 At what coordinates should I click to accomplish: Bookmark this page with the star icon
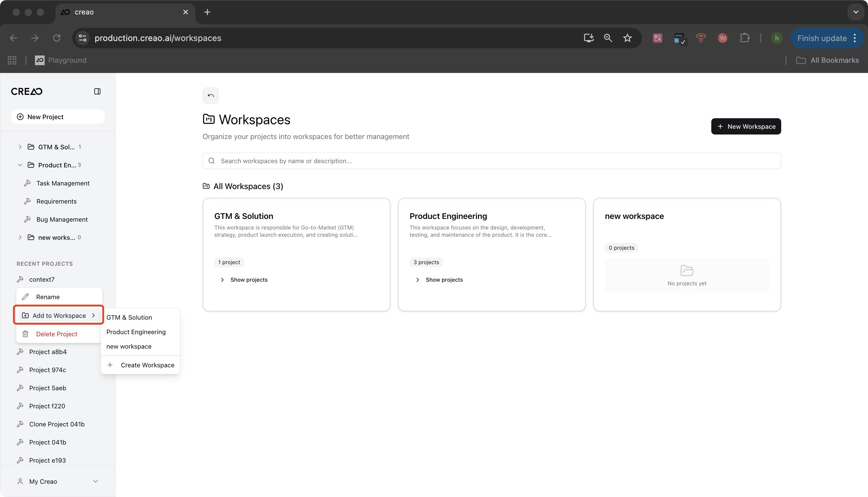click(627, 38)
